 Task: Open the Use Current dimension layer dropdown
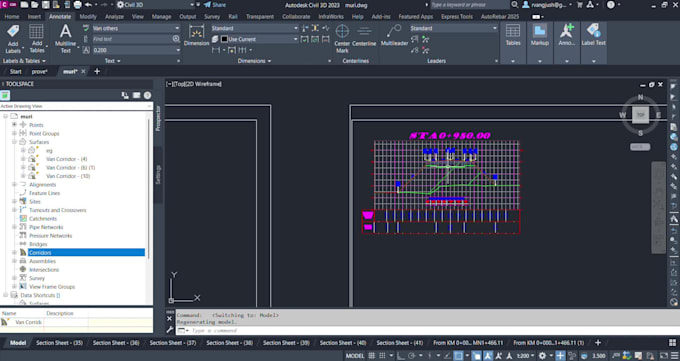pyautogui.click(x=295, y=39)
